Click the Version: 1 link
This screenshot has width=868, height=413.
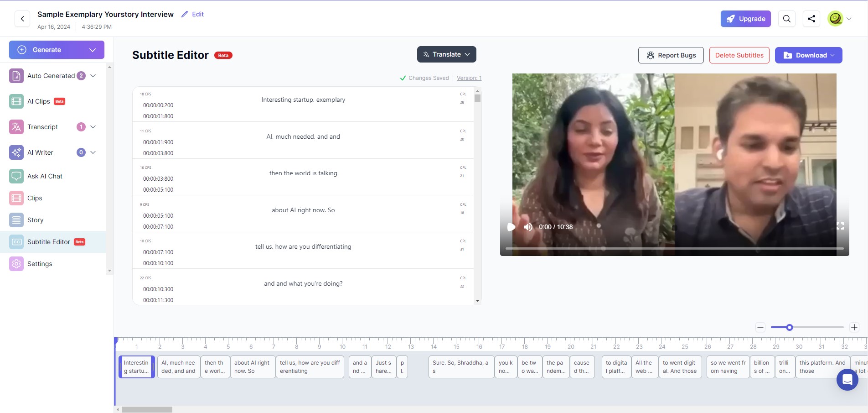pos(469,78)
